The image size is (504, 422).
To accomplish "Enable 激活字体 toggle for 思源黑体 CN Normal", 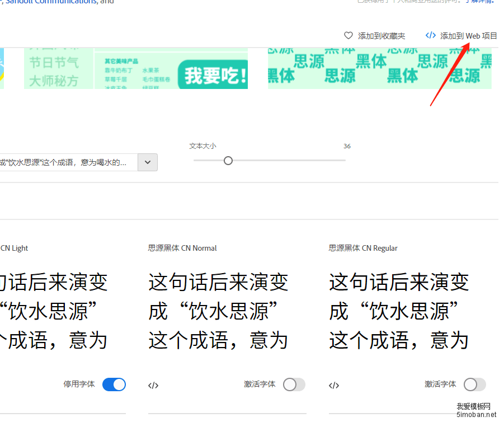I will (x=294, y=385).
